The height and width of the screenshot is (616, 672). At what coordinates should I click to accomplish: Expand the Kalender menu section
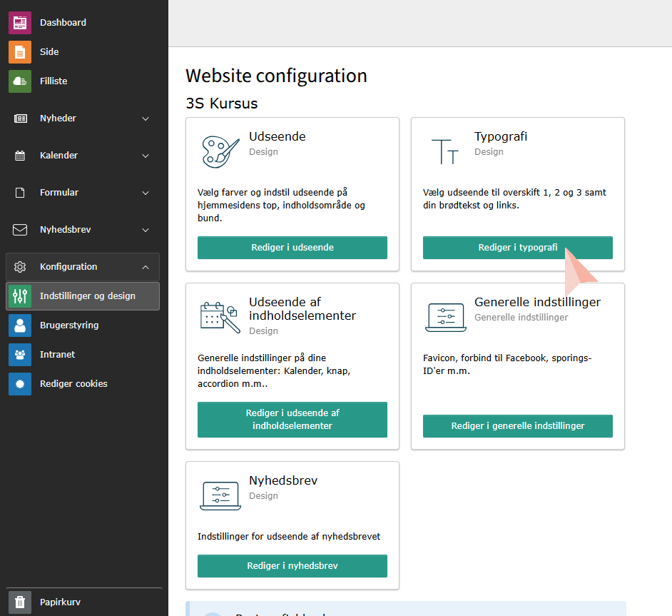(82, 156)
